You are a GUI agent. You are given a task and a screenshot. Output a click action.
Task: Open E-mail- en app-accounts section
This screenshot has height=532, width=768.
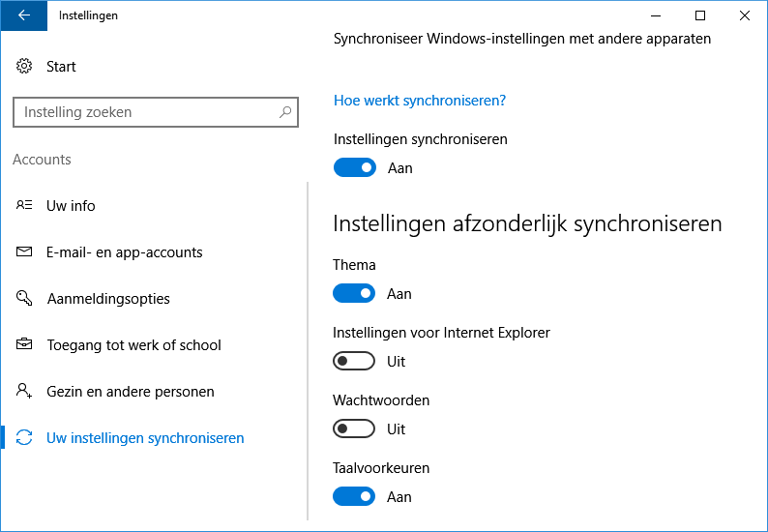[x=124, y=252]
